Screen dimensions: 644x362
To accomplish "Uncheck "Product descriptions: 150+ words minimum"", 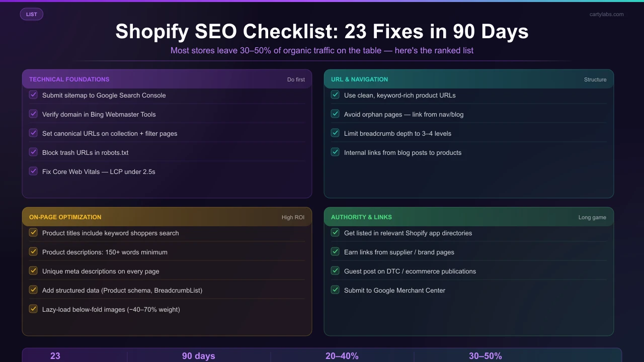I will pos(33,251).
